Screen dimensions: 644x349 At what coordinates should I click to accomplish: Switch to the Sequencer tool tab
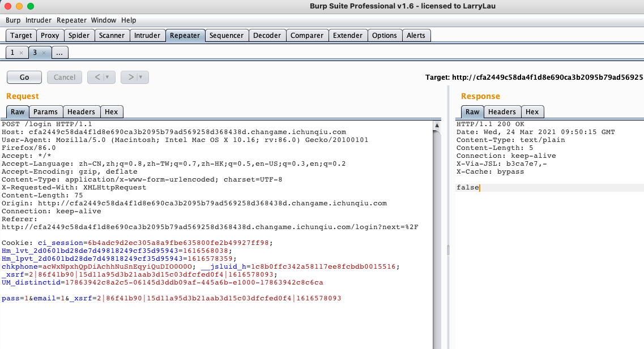[227, 35]
